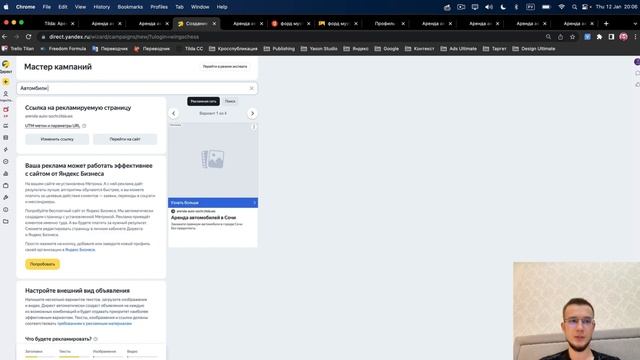The image size is (640, 360).
Task: Open Google bookmarks folder
Action: (x=387, y=49)
